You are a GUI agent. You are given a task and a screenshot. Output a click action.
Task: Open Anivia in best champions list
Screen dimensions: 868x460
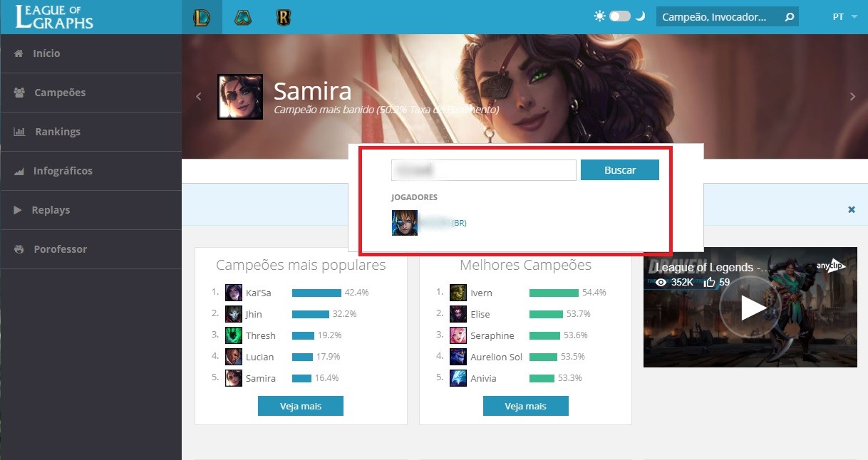coord(483,378)
